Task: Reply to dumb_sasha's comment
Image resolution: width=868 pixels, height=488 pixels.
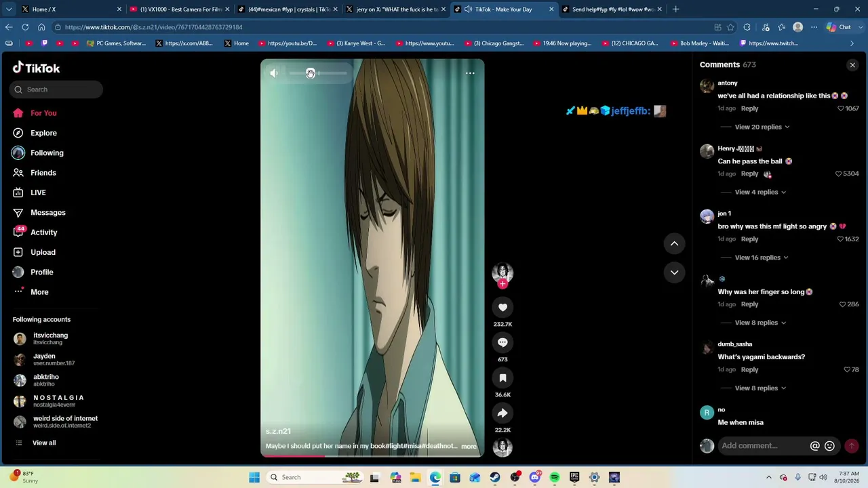Action: [749, 370]
